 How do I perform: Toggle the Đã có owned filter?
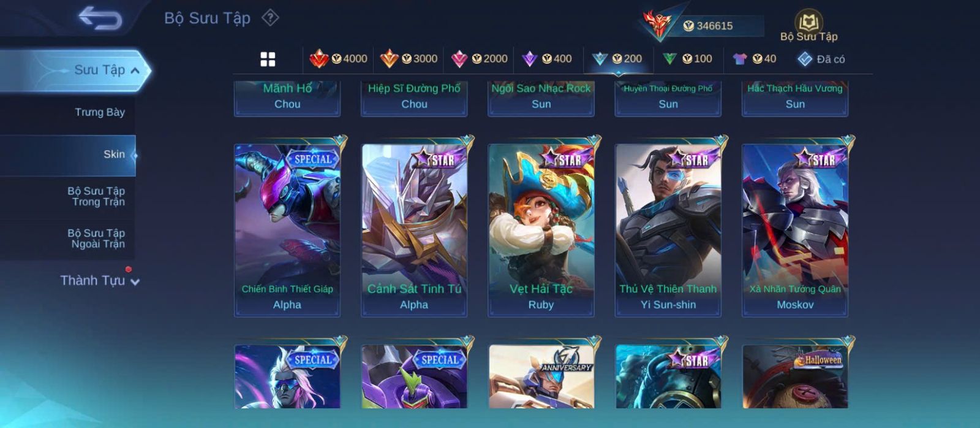pyautogui.click(x=821, y=59)
